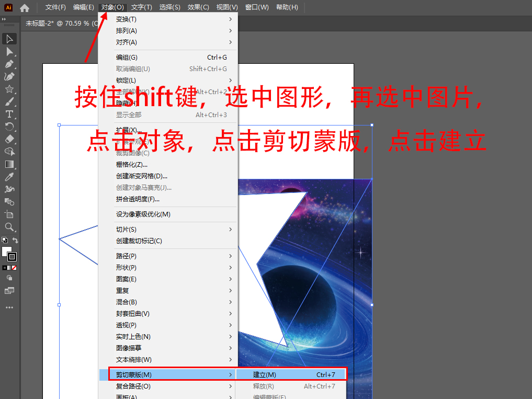Screen dimensions: 532x399
Task: Select the Pen tool
Action: point(9,64)
